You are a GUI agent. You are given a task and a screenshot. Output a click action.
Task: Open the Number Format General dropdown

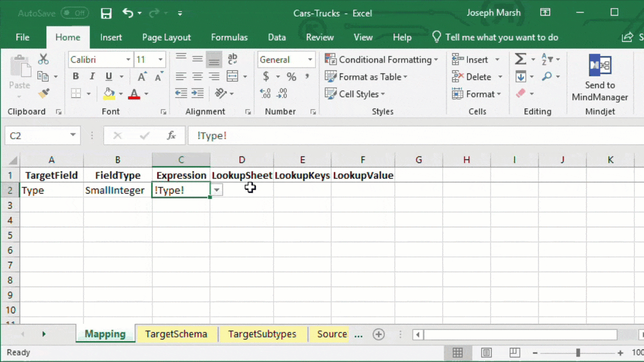point(310,60)
